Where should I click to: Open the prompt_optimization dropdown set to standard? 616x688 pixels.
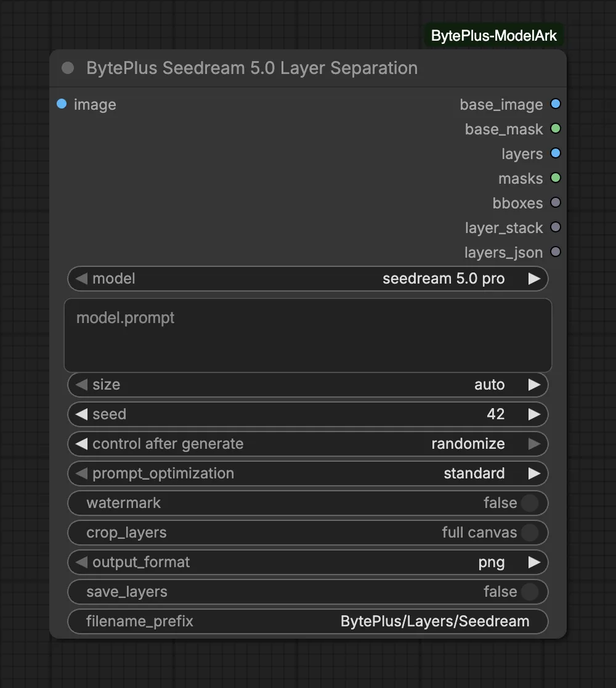click(308, 473)
